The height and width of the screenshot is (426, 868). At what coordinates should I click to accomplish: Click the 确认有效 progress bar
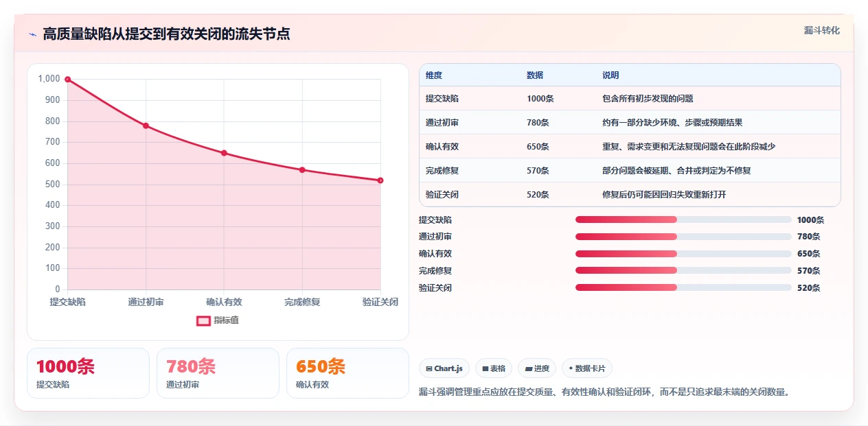point(683,254)
